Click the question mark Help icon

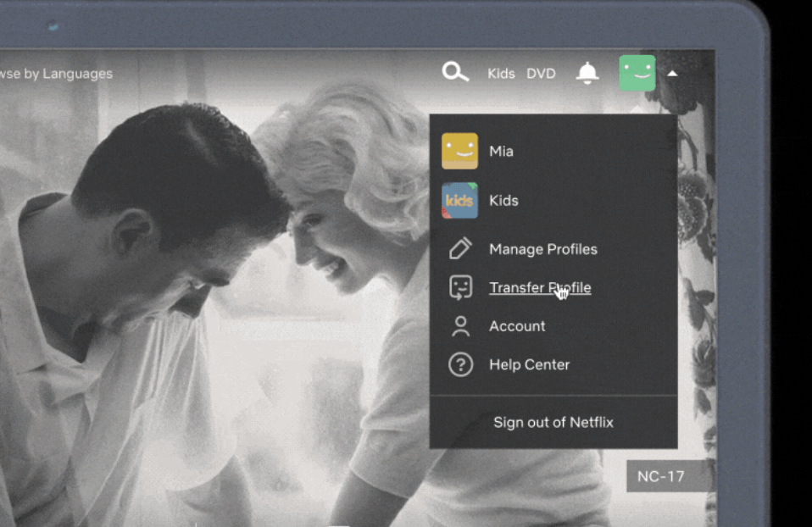click(x=460, y=364)
